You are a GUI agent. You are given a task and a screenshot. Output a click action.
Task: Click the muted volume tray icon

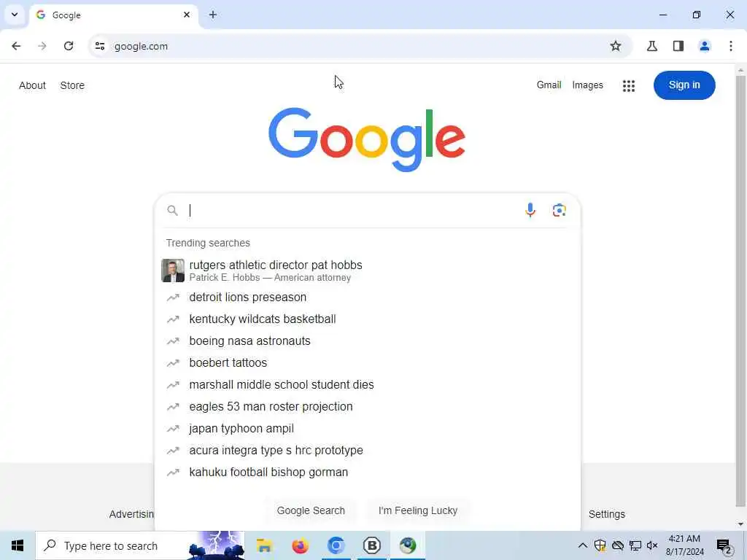coord(652,545)
